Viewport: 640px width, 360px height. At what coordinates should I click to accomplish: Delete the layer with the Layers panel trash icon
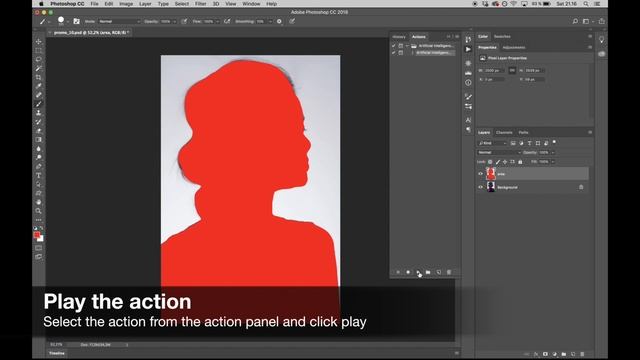582,354
